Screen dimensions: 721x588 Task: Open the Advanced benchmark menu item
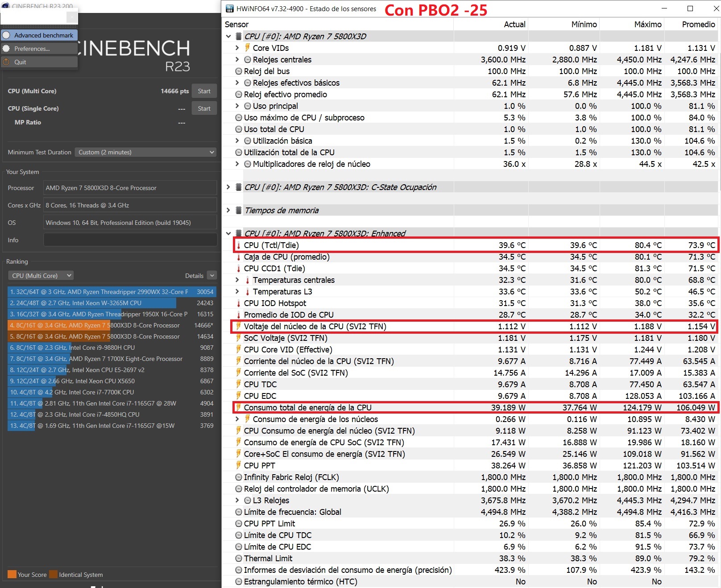pyautogui.click(x=39, y=35)
